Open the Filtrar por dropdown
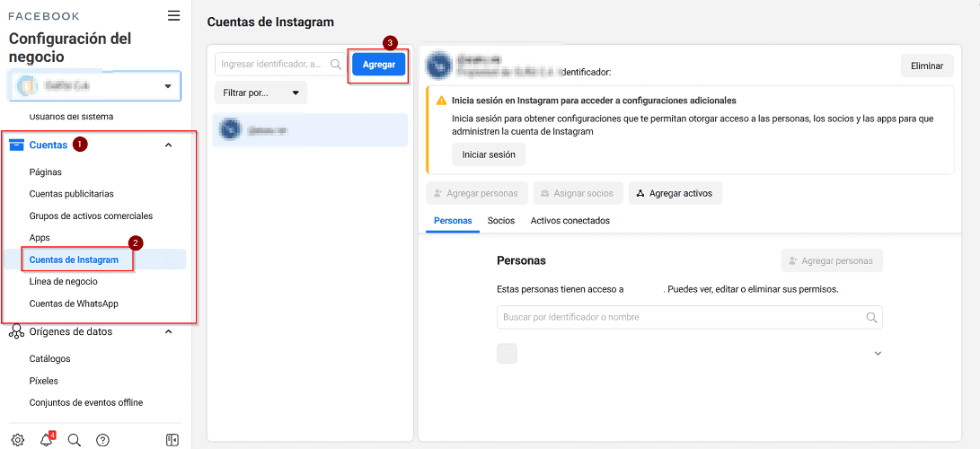980x449 pixels. click(x=261, y=93)
